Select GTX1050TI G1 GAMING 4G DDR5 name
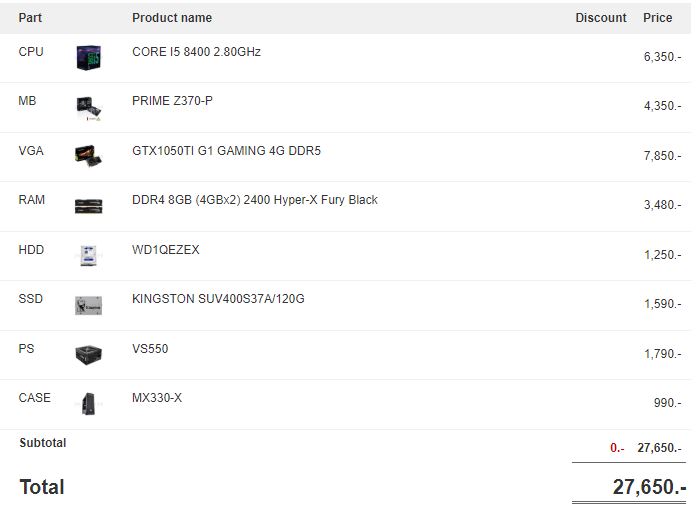 coord(226,151)
